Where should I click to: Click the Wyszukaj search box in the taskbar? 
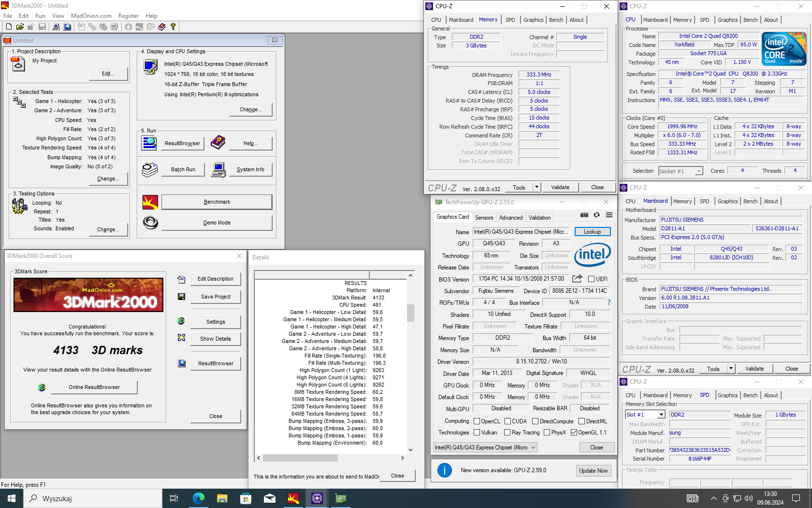point(93,498)
